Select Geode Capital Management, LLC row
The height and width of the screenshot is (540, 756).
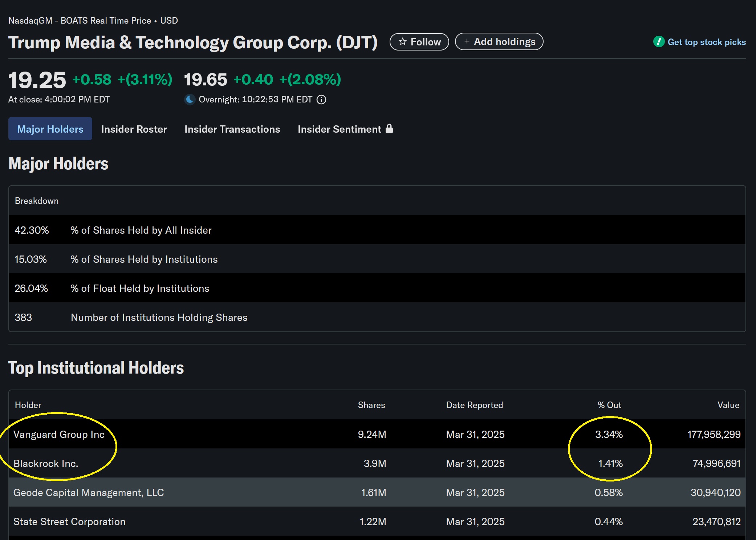[x=377, y=492]
